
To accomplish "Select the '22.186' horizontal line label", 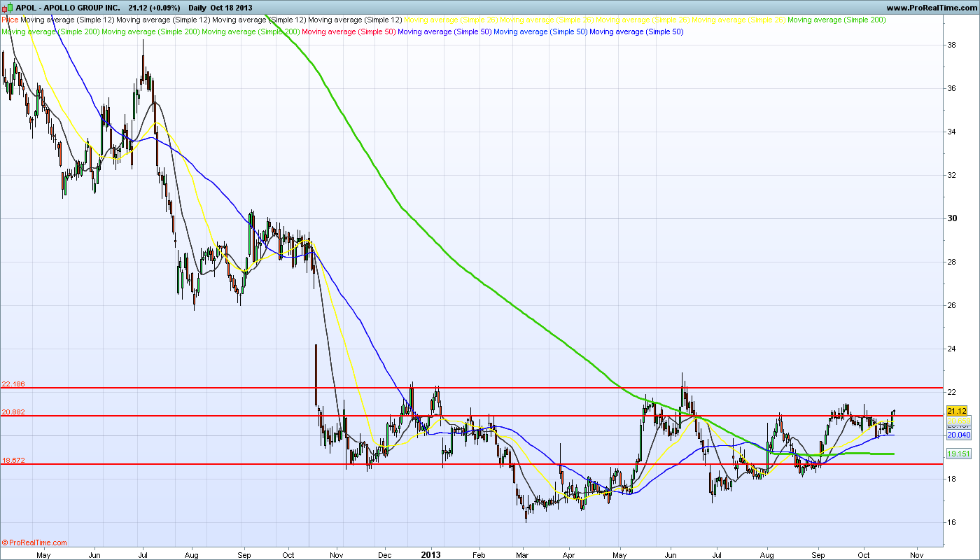I will 13,384.
